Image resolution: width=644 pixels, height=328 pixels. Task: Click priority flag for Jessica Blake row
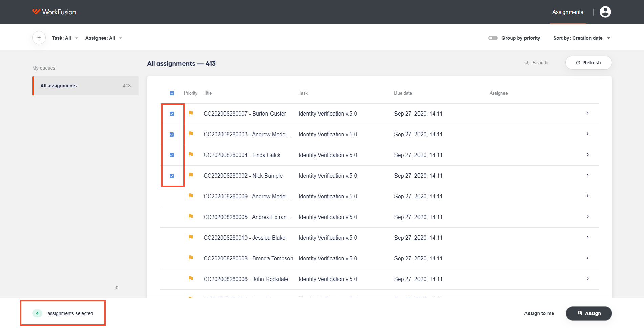coord(191,237)
